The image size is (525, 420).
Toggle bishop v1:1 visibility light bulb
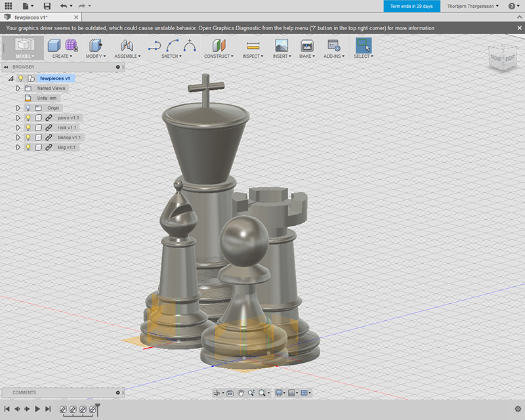pyautogui.click(x=28, y=137)
